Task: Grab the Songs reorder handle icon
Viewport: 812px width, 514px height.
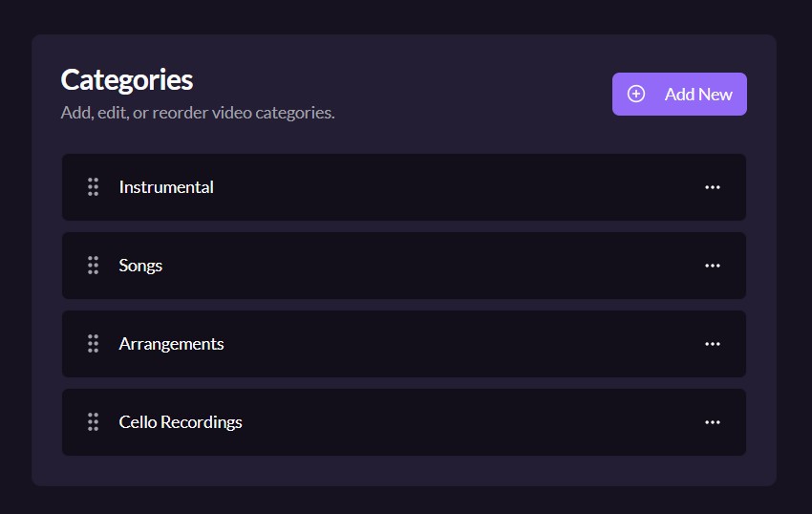Action: pyautogui.click(x=93, y=266)
